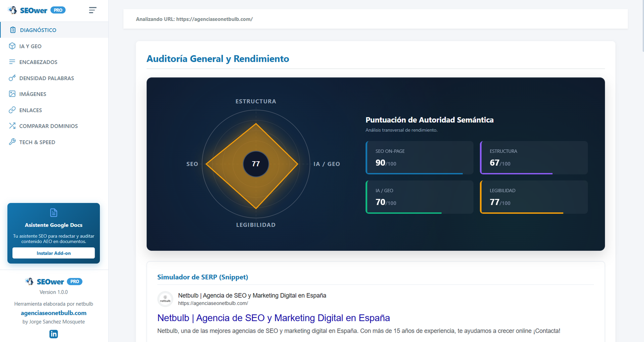This screenshot has width=644, height=342.
Task: Click the Asistente Google Docs title
Action: [54, 225]
